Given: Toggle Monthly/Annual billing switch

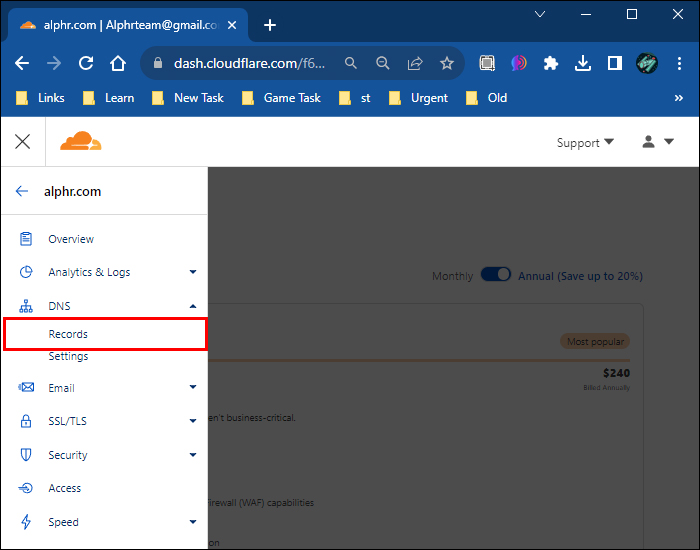Looking at the screenshot, I should point(496,275).
